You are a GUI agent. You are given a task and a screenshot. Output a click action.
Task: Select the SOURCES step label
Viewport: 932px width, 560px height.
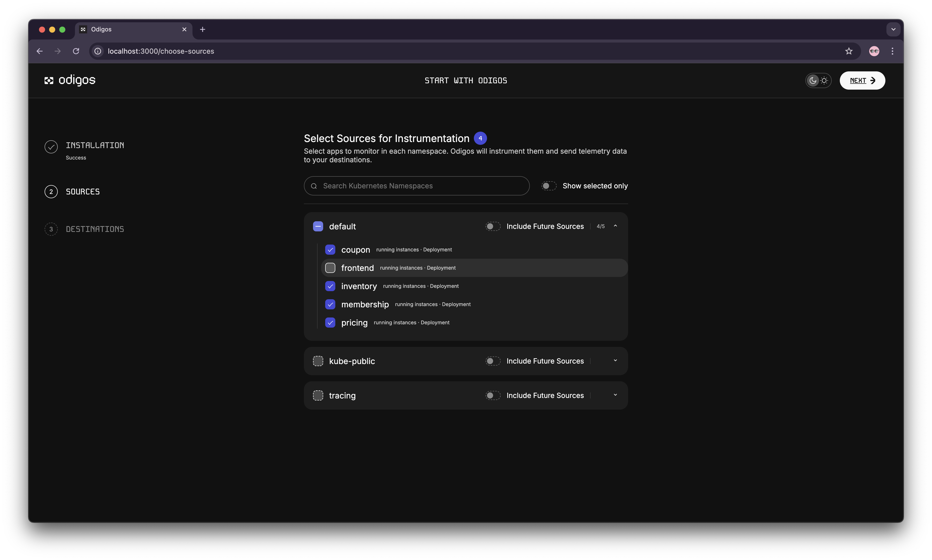83,191
